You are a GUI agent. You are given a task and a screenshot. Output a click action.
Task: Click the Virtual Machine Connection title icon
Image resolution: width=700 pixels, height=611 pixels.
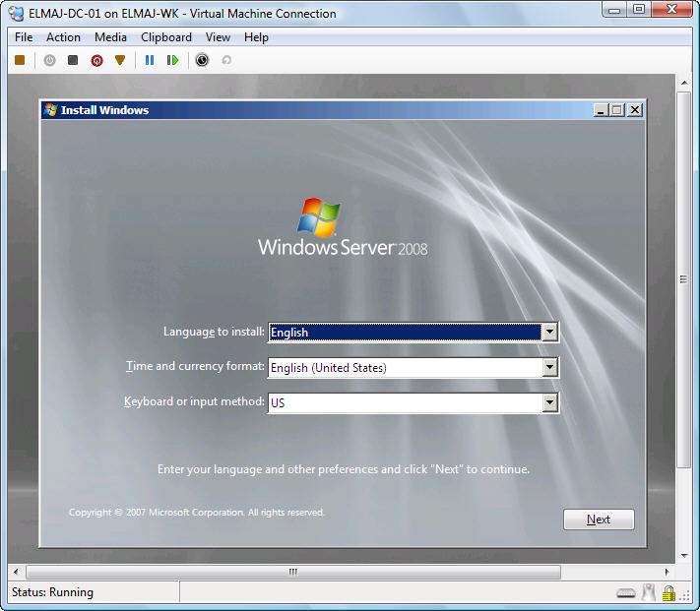point(17,14)
